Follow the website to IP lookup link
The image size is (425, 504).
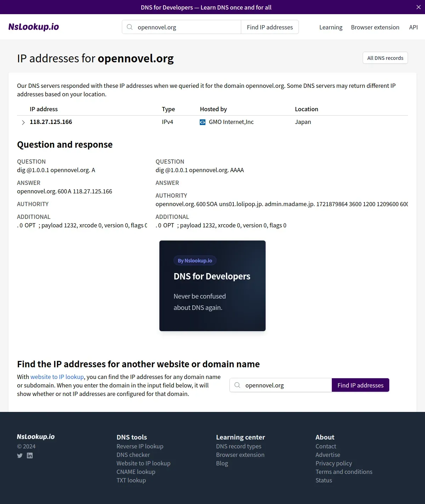[x=57, y=377]
